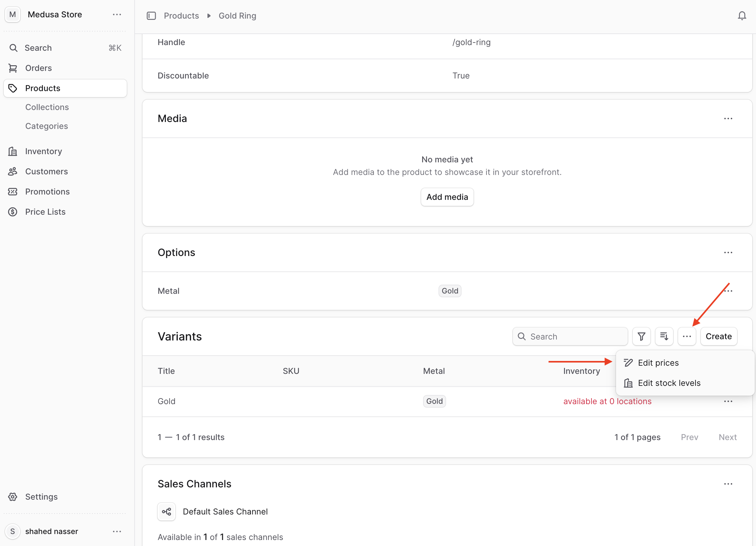Select the Customers icon in sidebar

coord(13,171)
